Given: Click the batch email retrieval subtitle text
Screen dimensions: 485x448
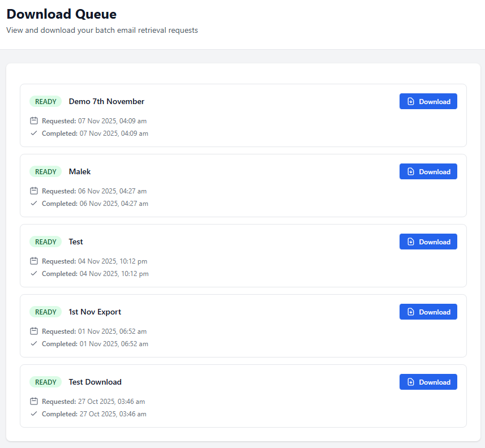Looking at the screenshot, I should click(101, 30).
